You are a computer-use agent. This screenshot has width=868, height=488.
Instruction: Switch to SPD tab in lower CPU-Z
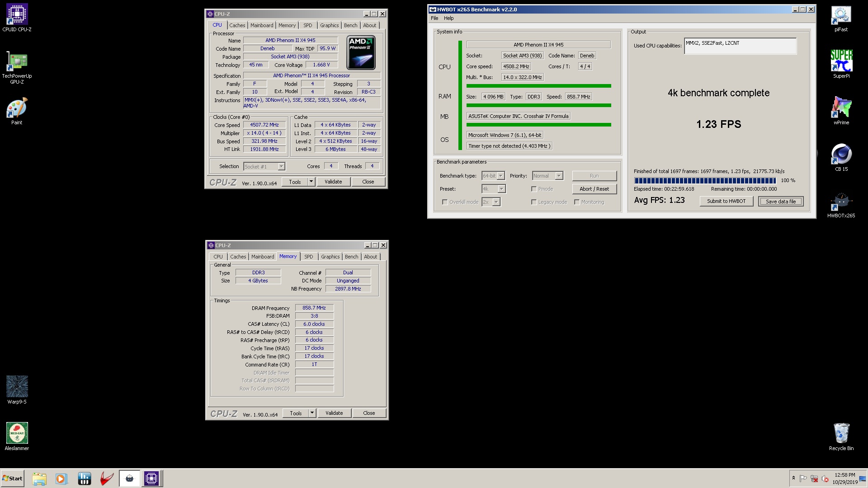tap(308, 257)
